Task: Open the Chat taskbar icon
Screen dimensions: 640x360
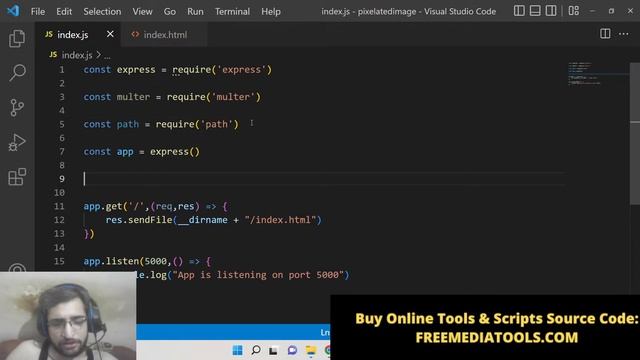Action: [x=292, y=350]
